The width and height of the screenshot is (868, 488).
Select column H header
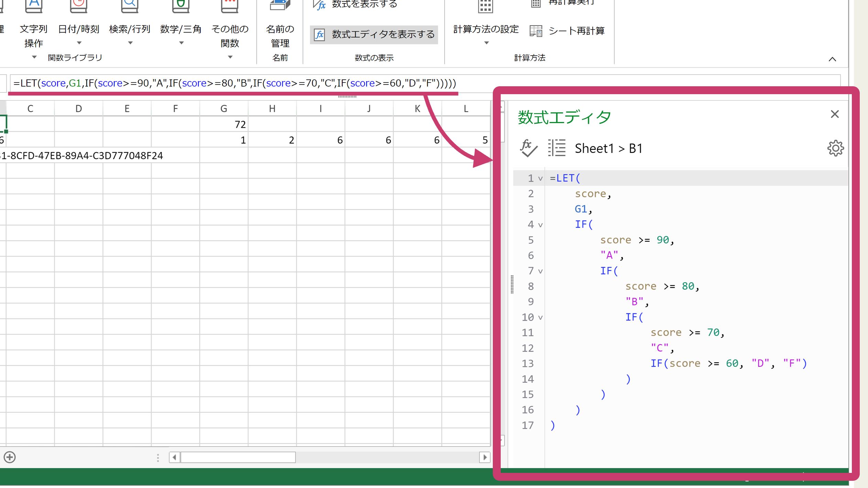(272, 109)
